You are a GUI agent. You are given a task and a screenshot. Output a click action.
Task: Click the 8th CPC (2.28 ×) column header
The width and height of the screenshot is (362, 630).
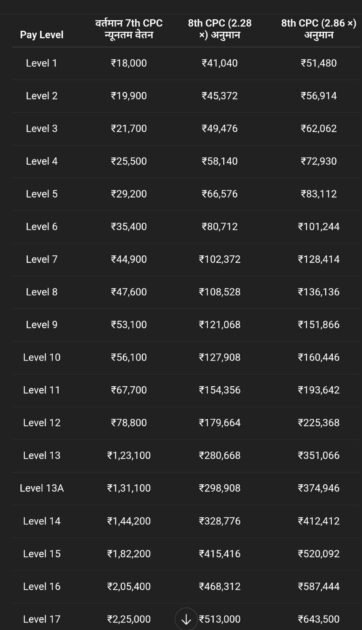pos(220,29)
